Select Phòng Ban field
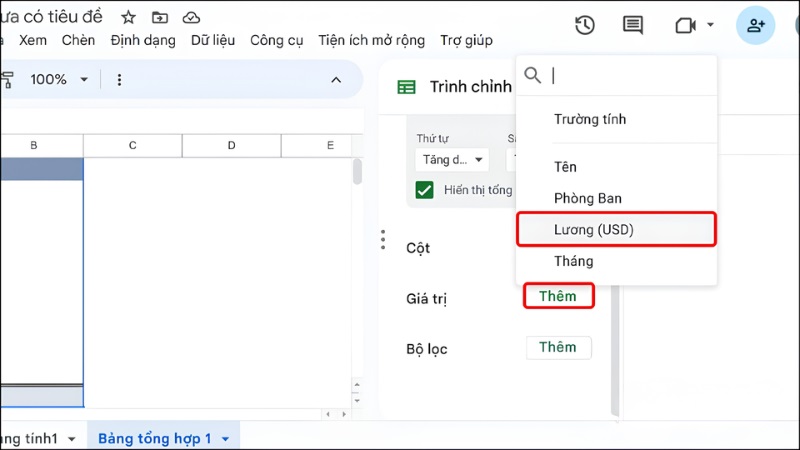 (616, 198)
